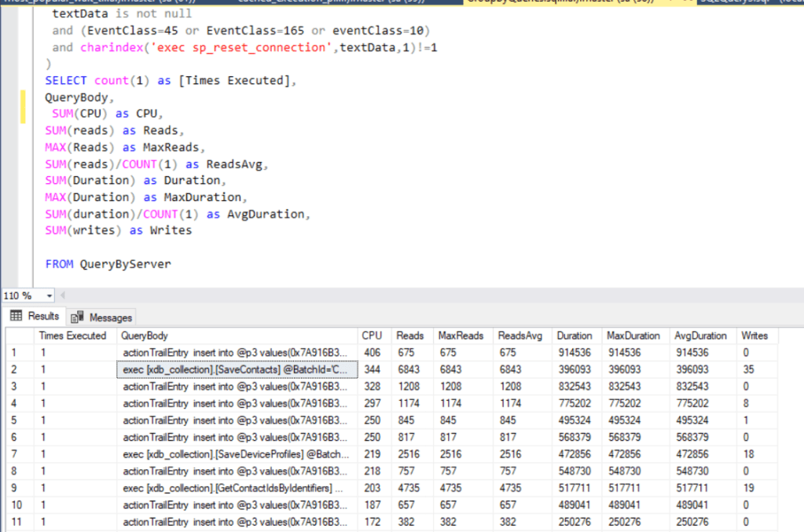Image resolution: width=804 pixels, height=532 pixels.
Task: Click the CPU column header
Action: tap(372, 336)
